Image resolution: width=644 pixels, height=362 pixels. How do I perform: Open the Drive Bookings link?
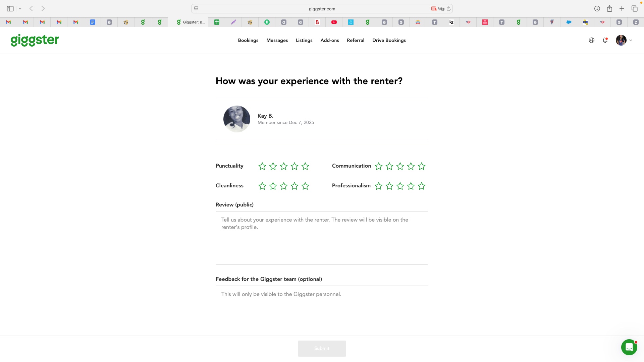(x=389, y=40)
